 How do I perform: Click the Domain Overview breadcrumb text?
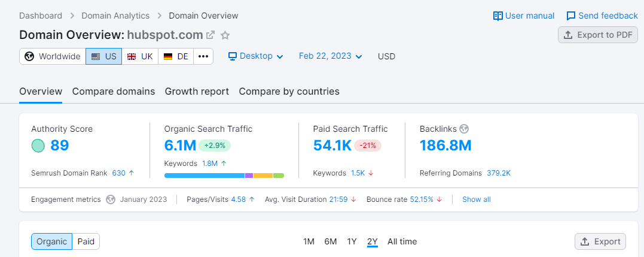tap(204, 16)
